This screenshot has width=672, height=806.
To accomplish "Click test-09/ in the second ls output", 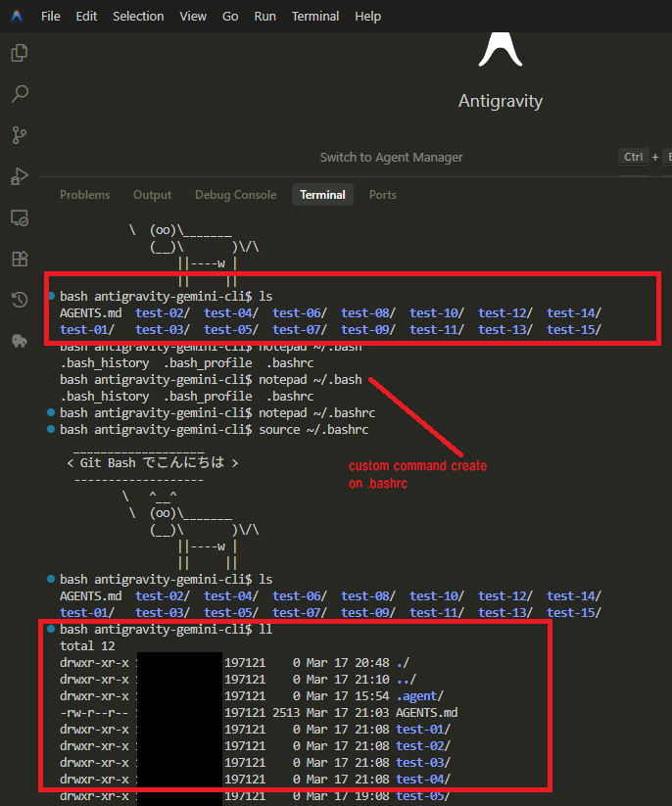I will click(368, 613).
